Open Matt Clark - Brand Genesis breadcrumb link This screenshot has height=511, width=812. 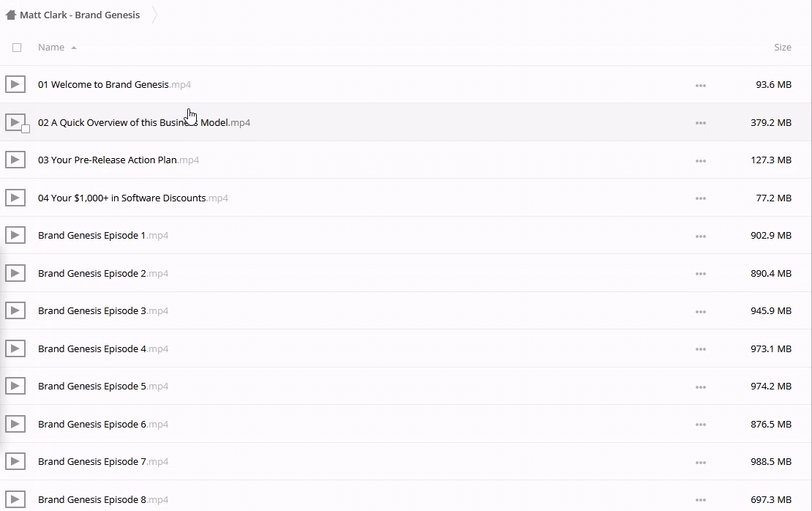tap(80, 15)
